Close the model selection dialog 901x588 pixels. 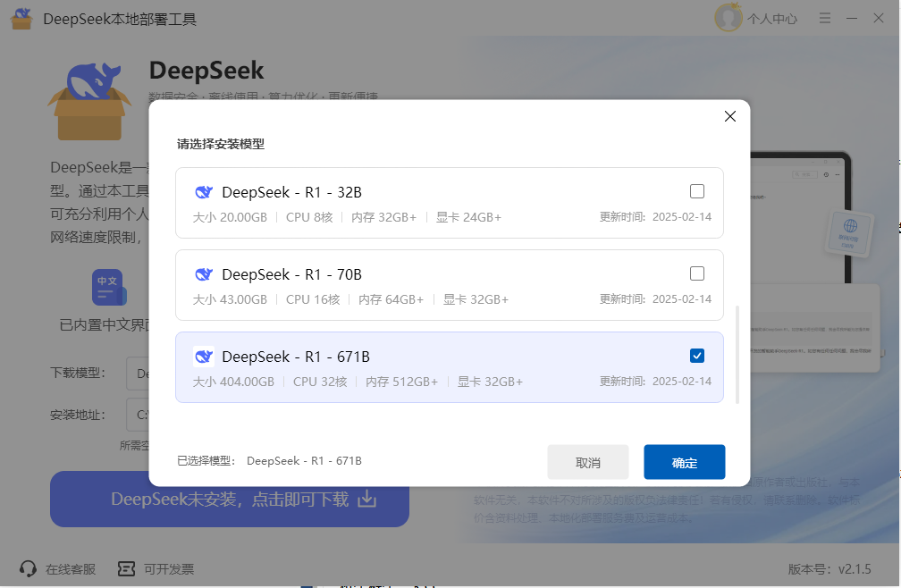tap(730, 116)
